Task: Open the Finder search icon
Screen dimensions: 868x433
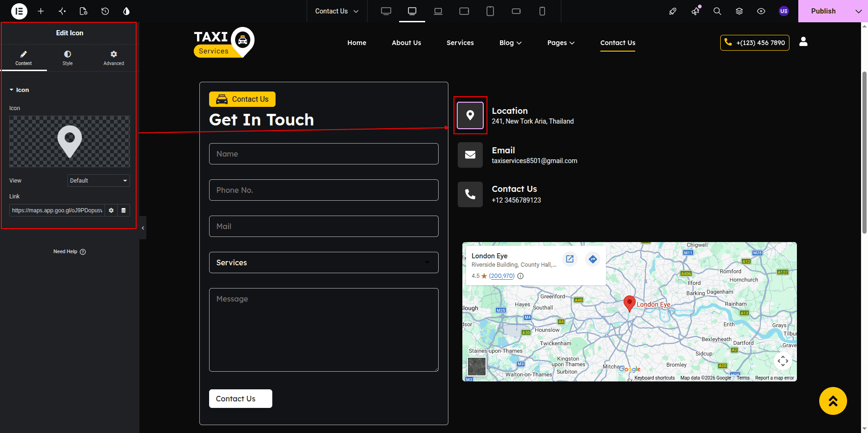Action: tap(717, 11)
